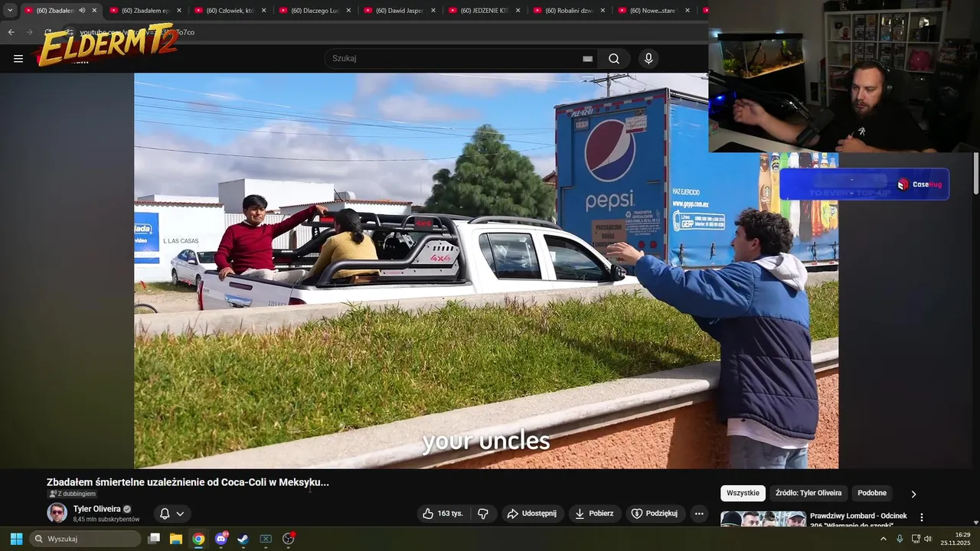The height and width of the screenshot is (551, 980).
Task: Switch to the Nowe...stare tab
Action: 654,11
